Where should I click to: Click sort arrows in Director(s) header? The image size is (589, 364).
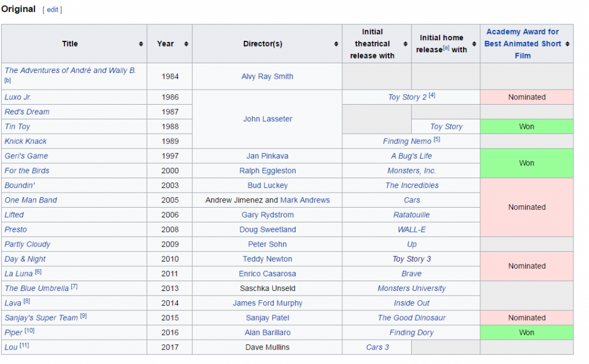point(336,44)
